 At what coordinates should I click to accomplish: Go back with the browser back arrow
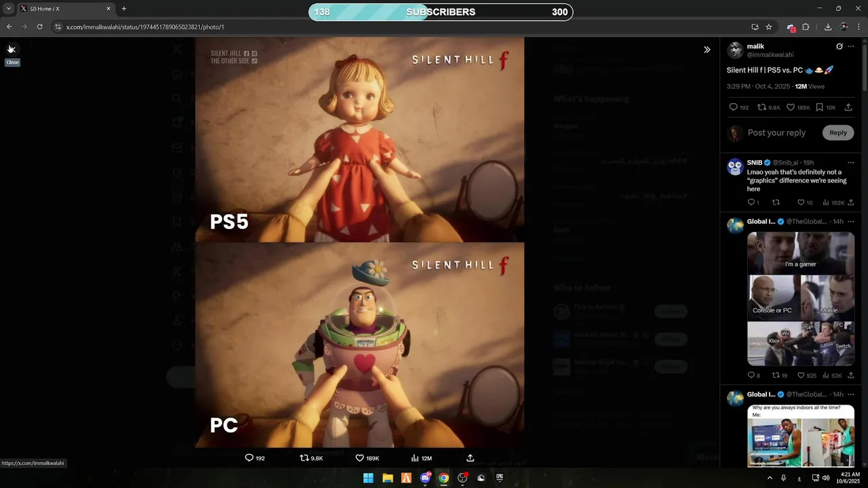point(9,27)
